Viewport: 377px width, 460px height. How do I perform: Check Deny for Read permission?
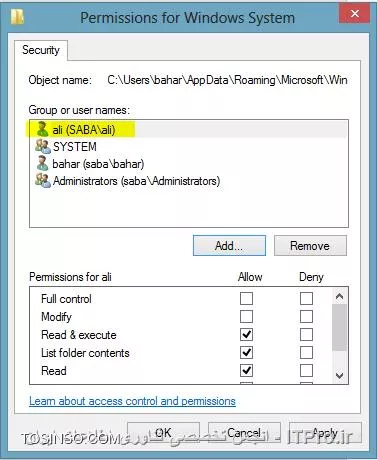click(306, 370)
